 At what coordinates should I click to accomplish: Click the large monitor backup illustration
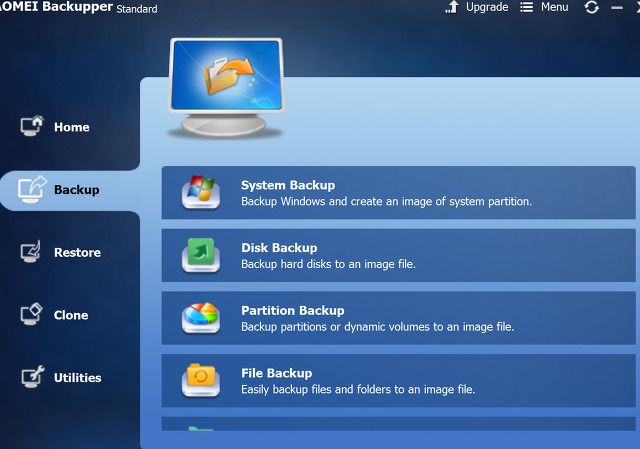[x=226, y=88]
